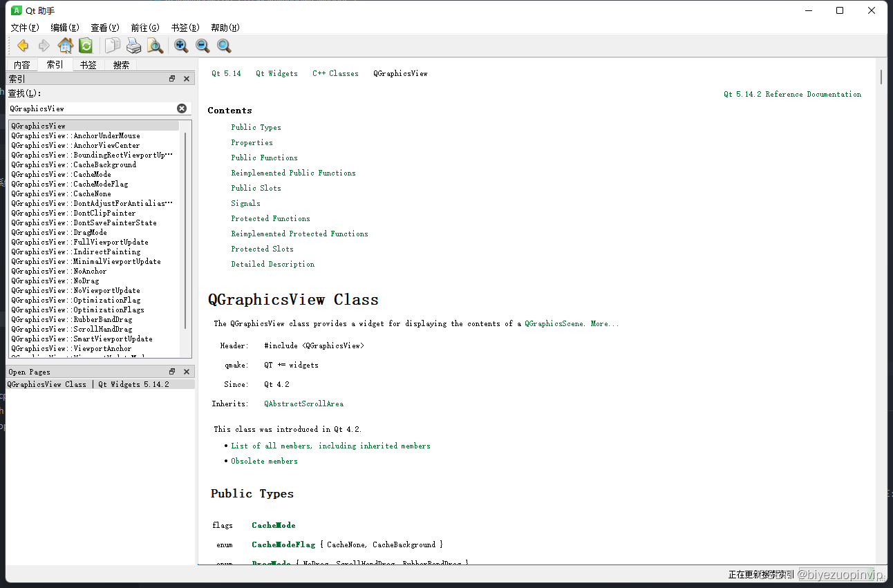Float the Open Pages panel
Image resolution: width=893 pixels, height=588 pixels.
pyautogui.click(x=172, y=372)
